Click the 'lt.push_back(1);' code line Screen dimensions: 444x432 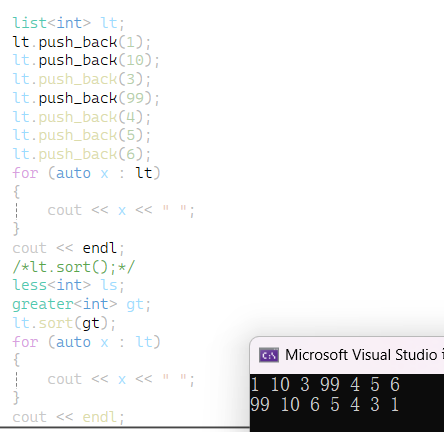[82, 42]
